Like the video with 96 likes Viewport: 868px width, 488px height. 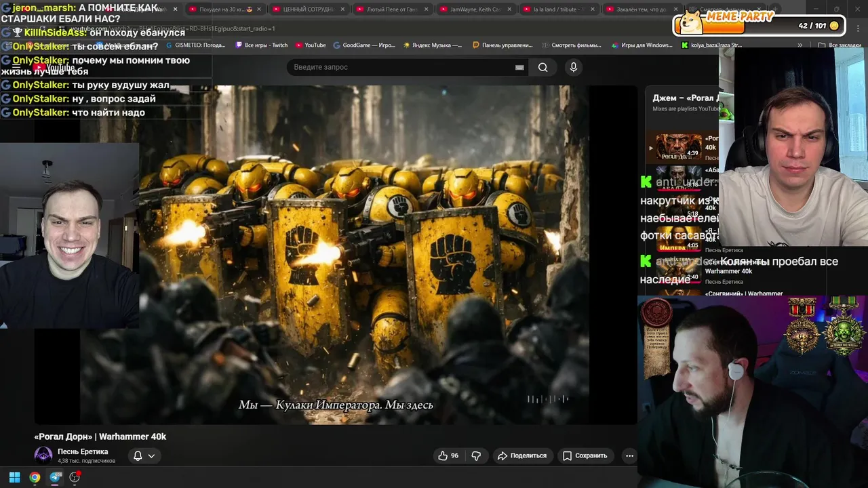click(x=449, y=455)
